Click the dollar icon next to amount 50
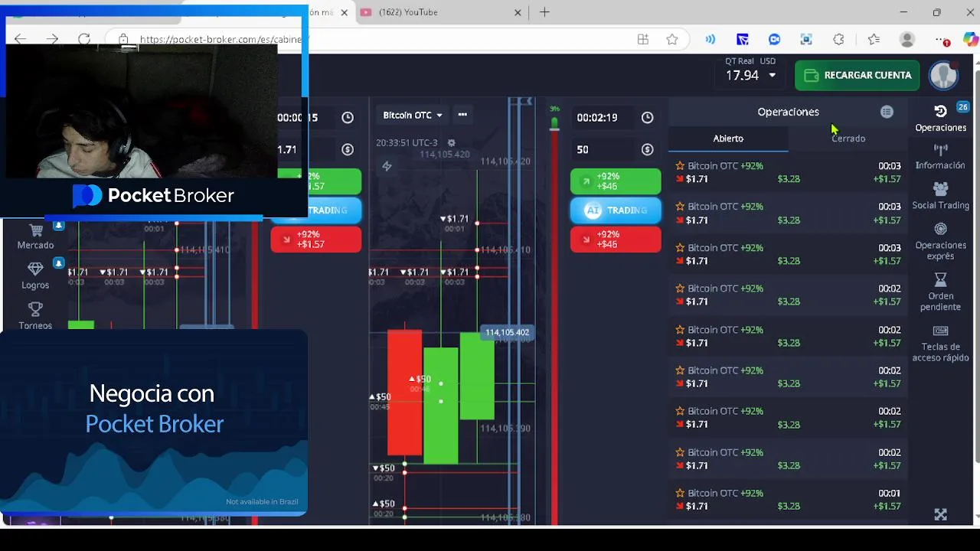This screenshot has width=980, height=551. [647, 149]
